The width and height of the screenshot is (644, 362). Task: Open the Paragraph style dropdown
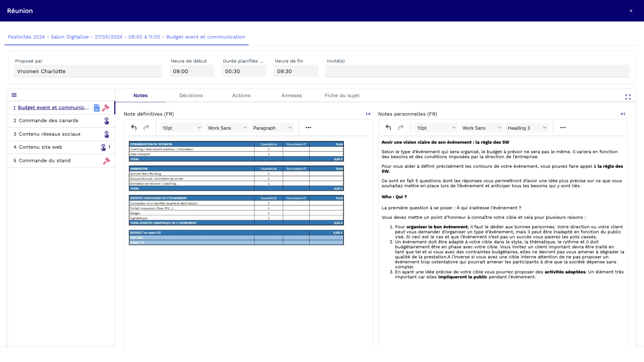(273, 127)
